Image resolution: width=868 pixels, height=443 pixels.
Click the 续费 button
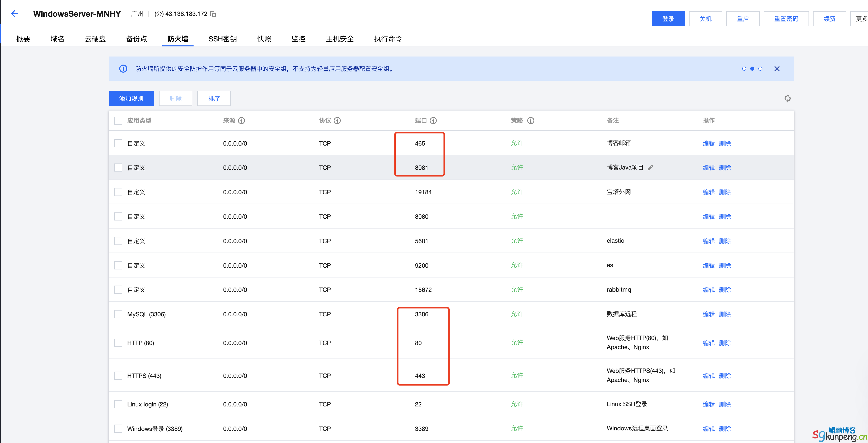829,19
